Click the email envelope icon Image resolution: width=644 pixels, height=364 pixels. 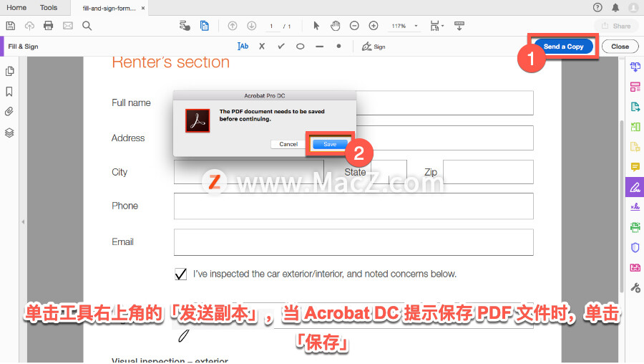pyautogui.click(x=68, y=26)
